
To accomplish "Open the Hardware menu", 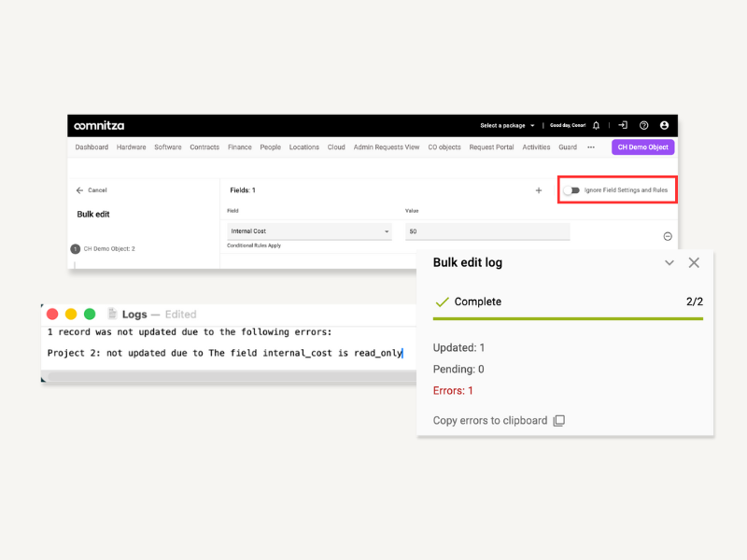I will (x=131, y=147).
